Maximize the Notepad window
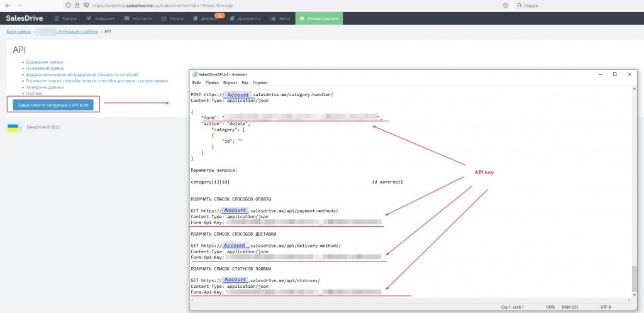This screenshot has height=313, width=644. point(615,74)
